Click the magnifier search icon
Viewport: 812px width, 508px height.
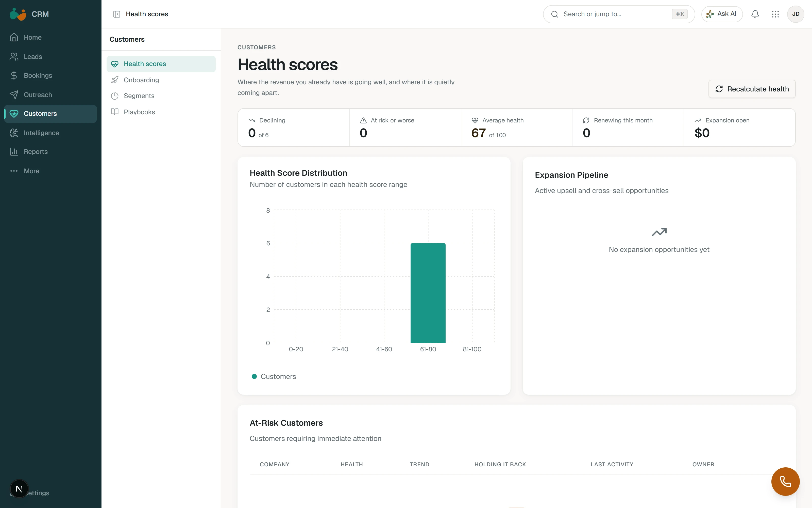555,14
